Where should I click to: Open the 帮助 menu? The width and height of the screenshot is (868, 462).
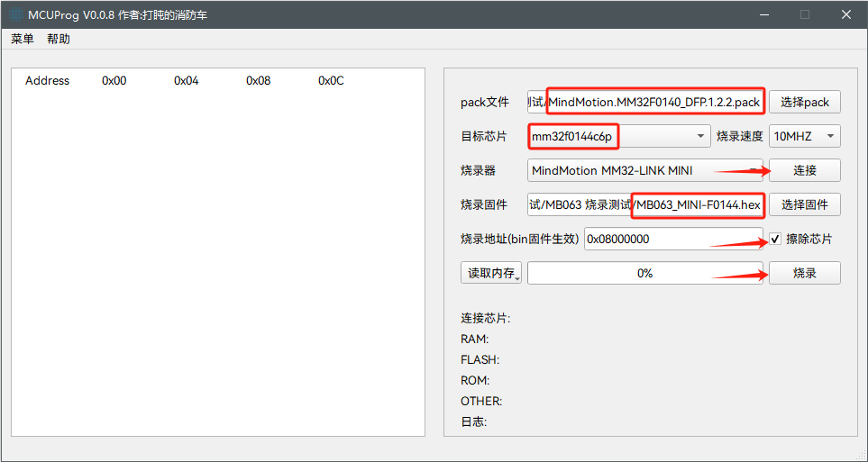click(x=59, y=39)
